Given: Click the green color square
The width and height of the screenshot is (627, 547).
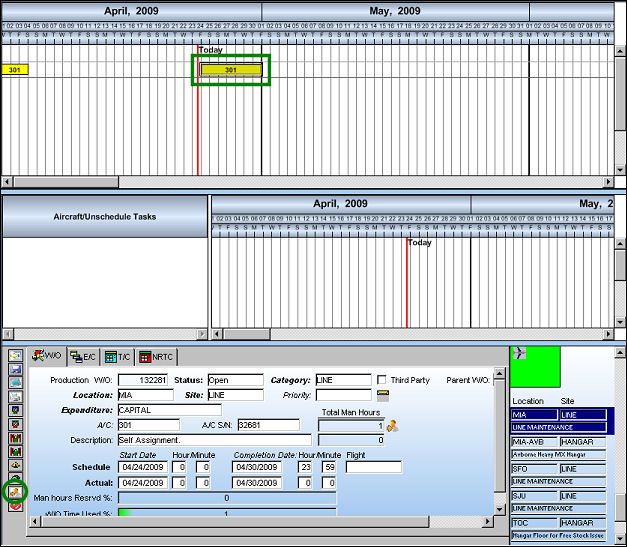Looking at the screenshot, I should [535, 367].
